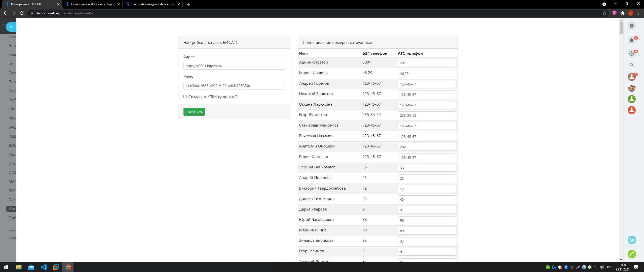This screenshot has width=644, height=272.
Task: Open the notifications bell icon
Action: pyautogui.click(x=631, y=40)
